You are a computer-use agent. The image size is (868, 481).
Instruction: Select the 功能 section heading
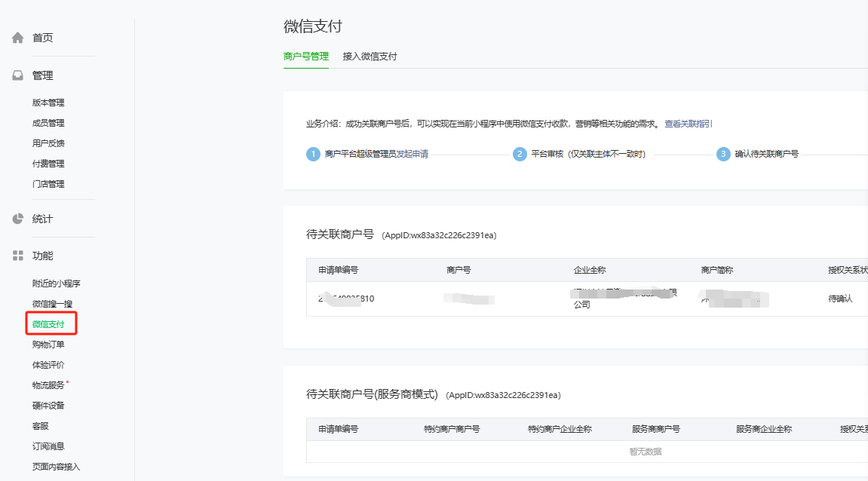pos(43,255)
